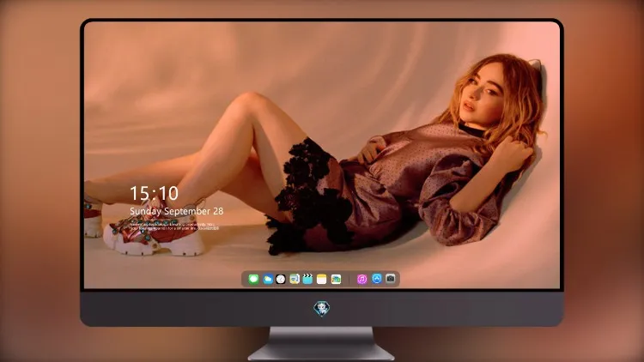Open the clapperboard video app in the dock
Viewport: 644px width, 362px height.
307,279
